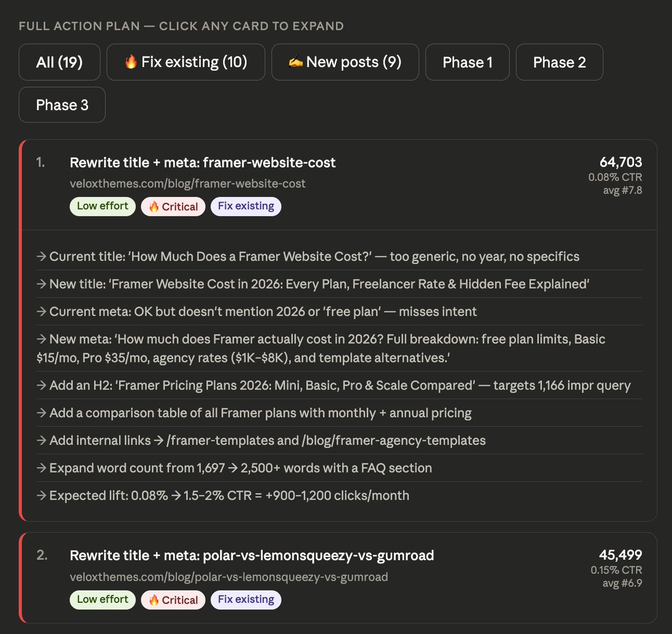
Task: Click the number 2. on second card
Action: click(42, 555)
